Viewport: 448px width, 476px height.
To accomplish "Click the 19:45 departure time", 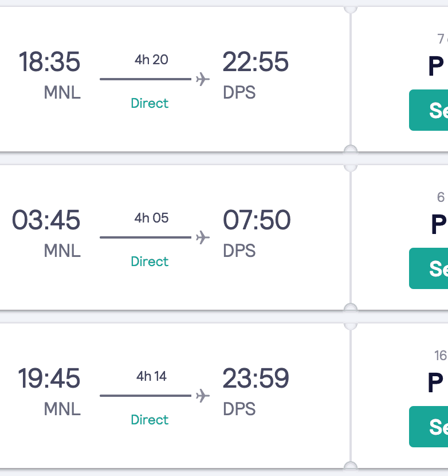I will coord(49,379).
